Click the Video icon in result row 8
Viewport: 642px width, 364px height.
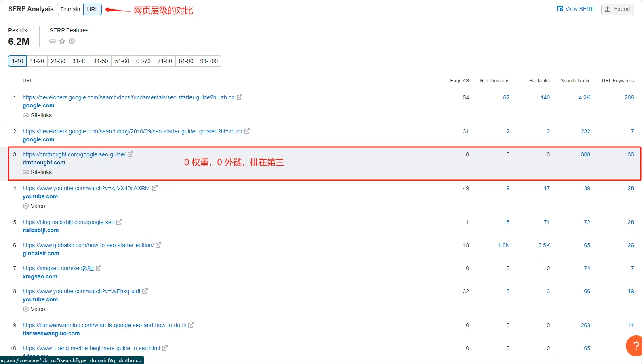[x=26, y=309]
